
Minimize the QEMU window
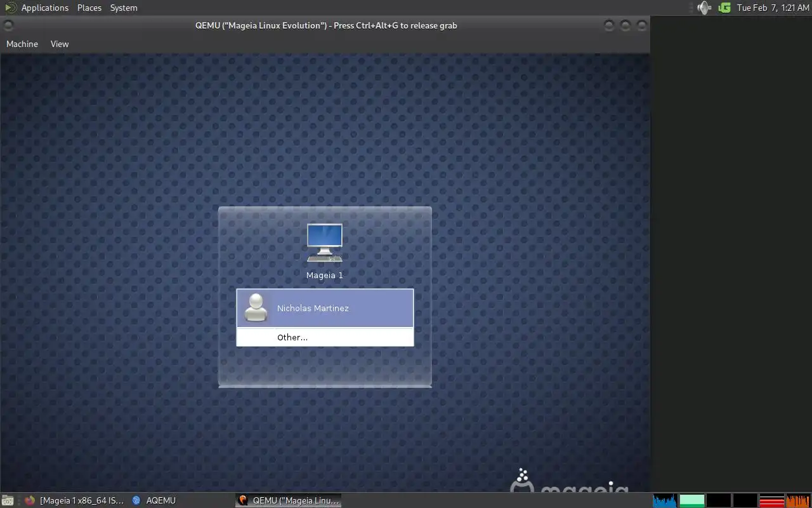click(x=609, y=25)
